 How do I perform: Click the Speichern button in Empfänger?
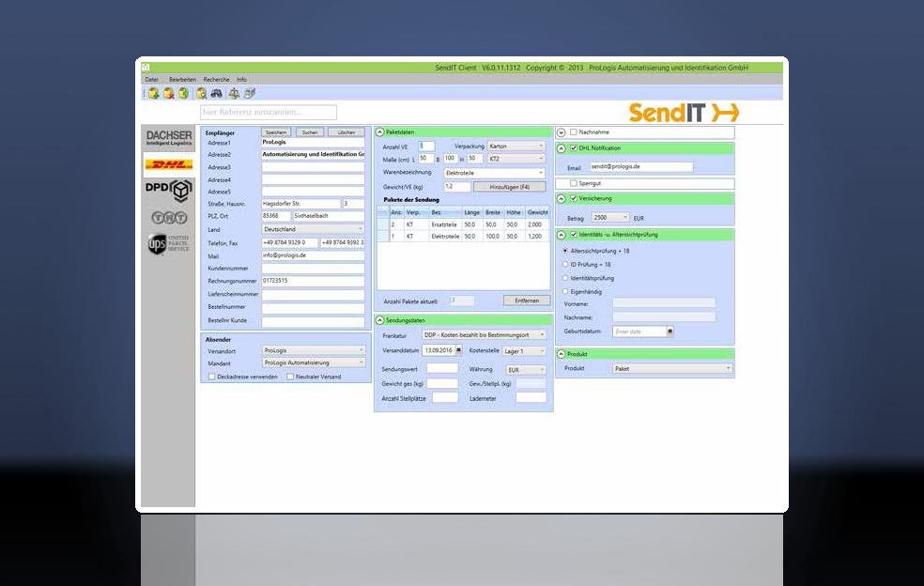click(x=276, y=132)
